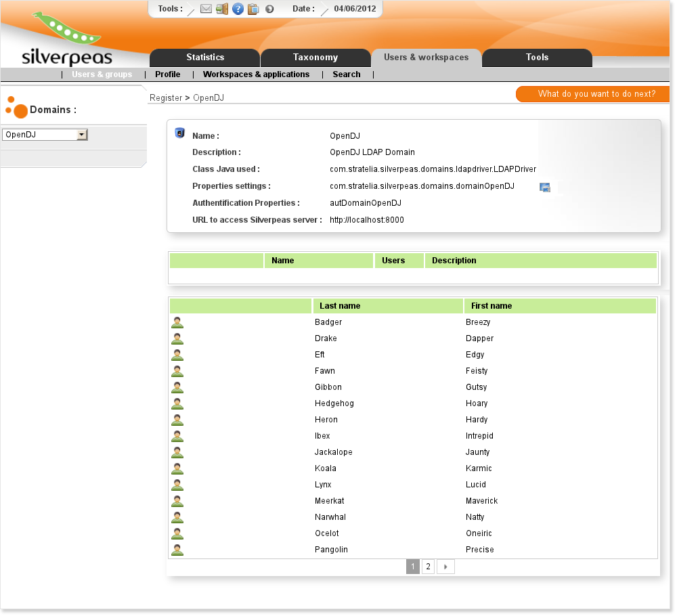
Task: Open the Taxonomy tab
Action: (315, 58)
